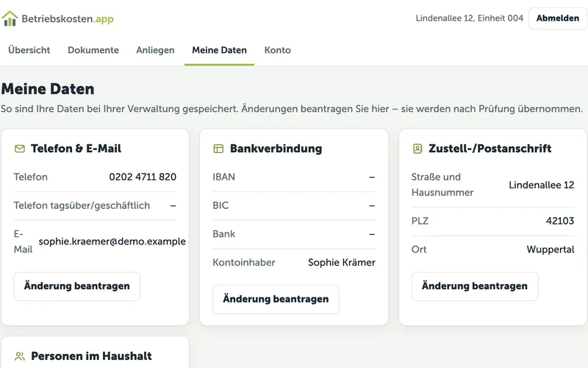Click the Betriebskosten.app brand name
Screen dimensions: 588x368
68,18
